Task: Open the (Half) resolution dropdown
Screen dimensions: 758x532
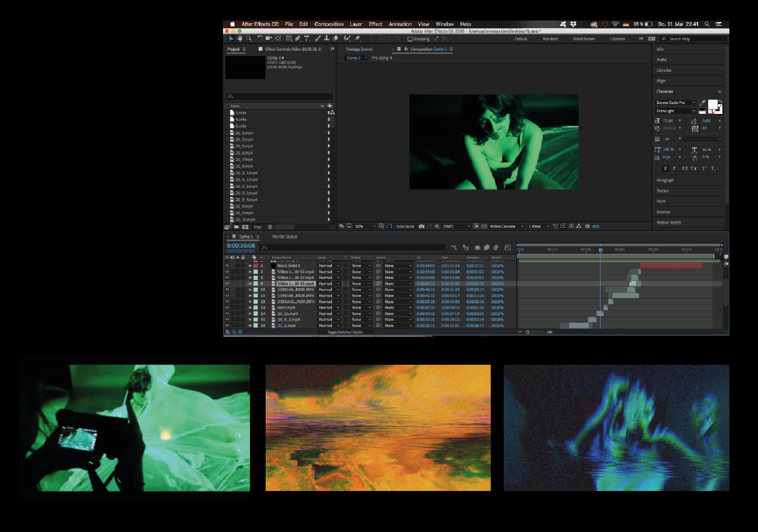Action: pos(457,227)
